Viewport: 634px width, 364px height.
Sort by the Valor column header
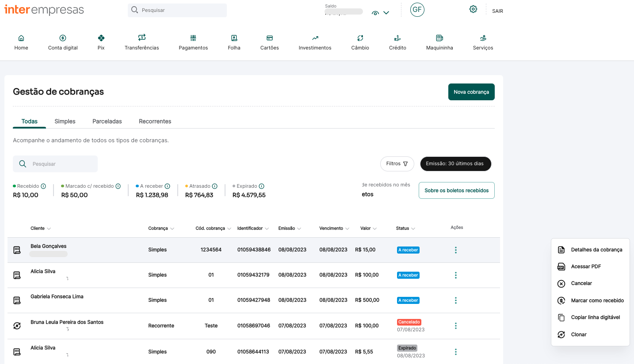pos(369,228)
